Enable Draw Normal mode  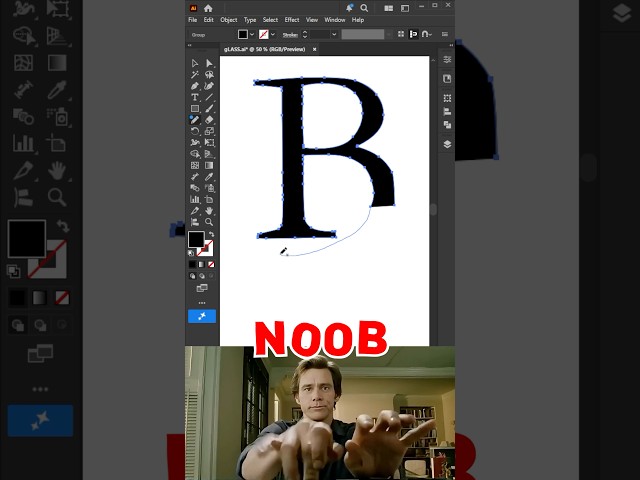[x=192, y=276]
